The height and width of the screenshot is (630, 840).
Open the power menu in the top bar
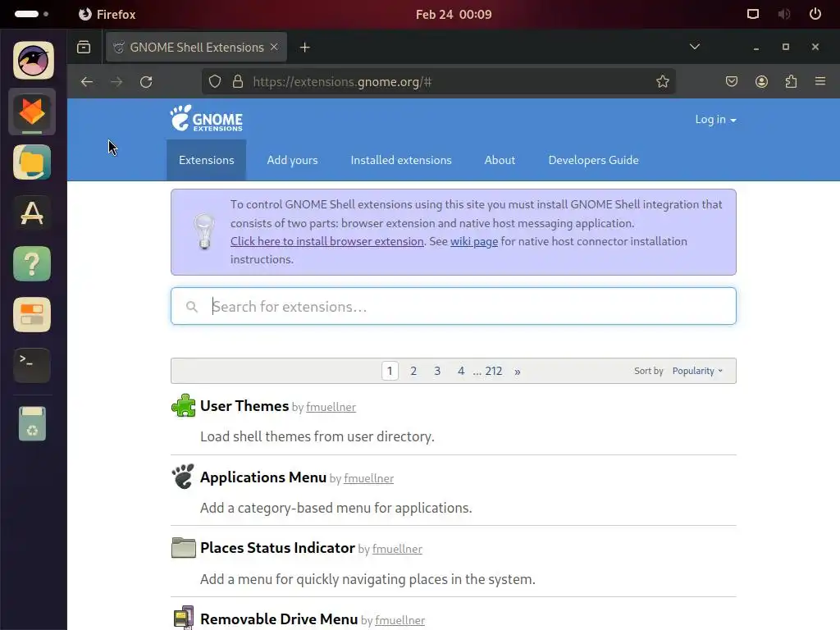pos(815,15)
